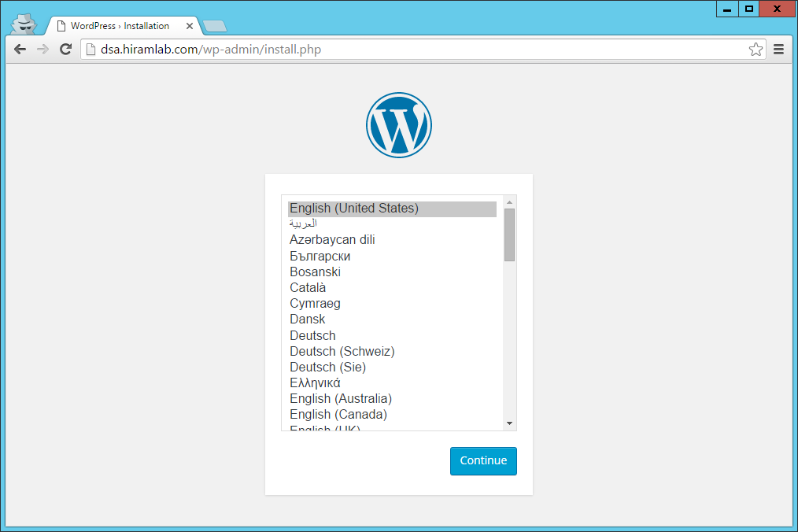Select the Arabic language option
The height and width of the screenshot is (532, 798).
[393, 224]
